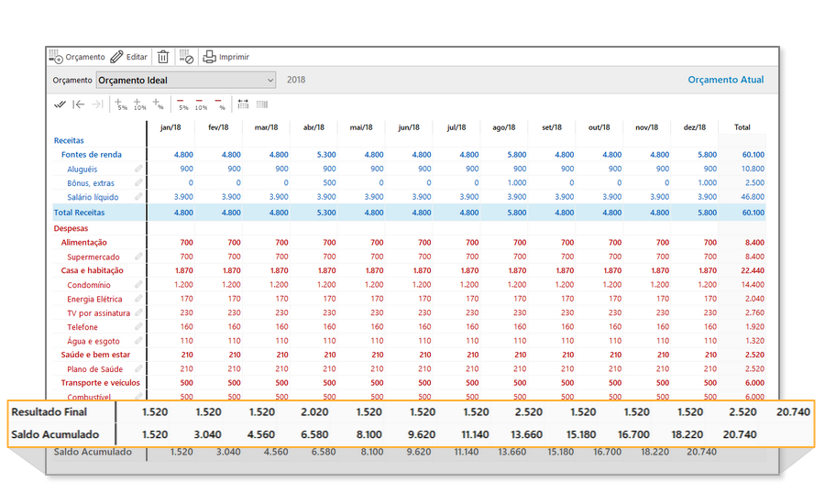Select the Plano de Saúde row label
825x504 pixels.
pyautogui.click(x=94, y=368)
